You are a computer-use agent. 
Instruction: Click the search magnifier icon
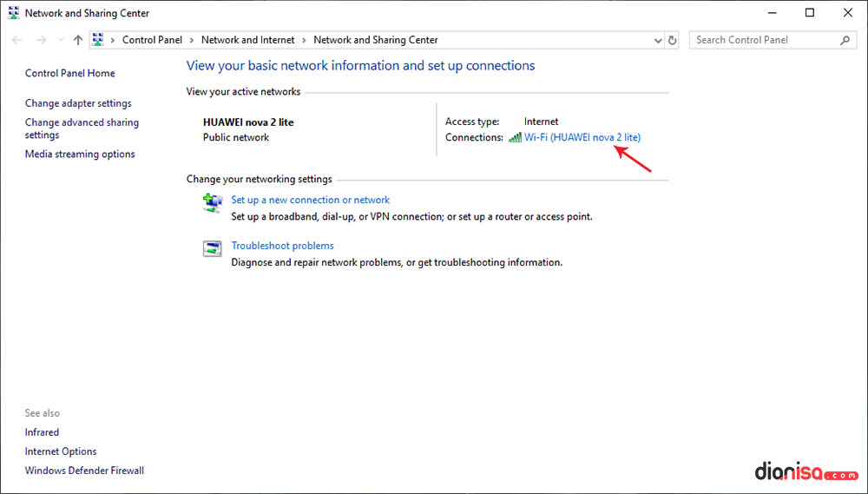point(845,40)
